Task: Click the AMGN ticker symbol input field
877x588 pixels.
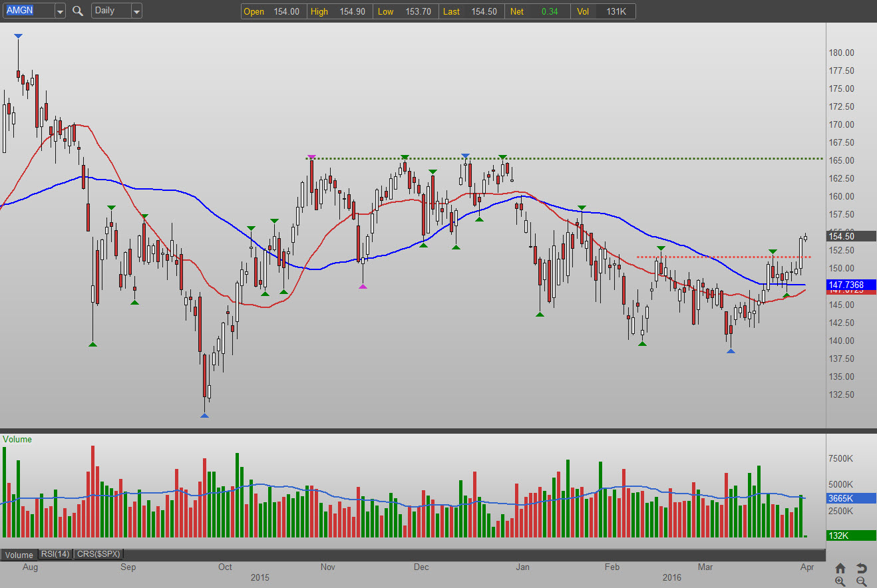Action: pyautogui.click(x=28, y=11)
